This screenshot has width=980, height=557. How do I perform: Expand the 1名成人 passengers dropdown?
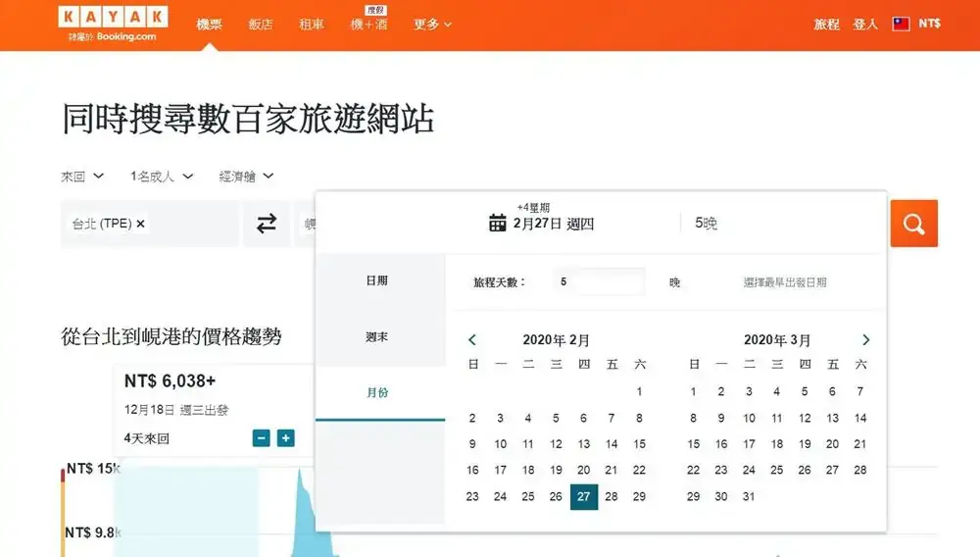pyautogui.click(x=162, y=177)
